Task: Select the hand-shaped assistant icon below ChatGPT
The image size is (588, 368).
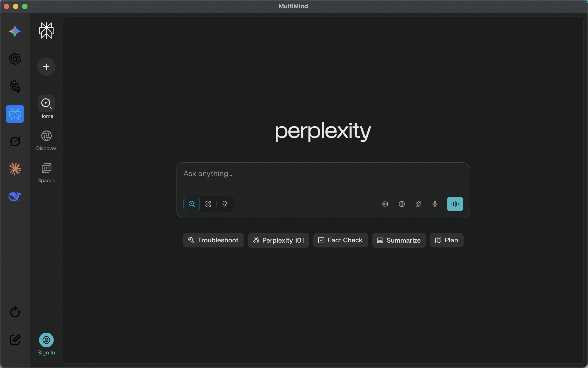Action: [x=15, y=86]
